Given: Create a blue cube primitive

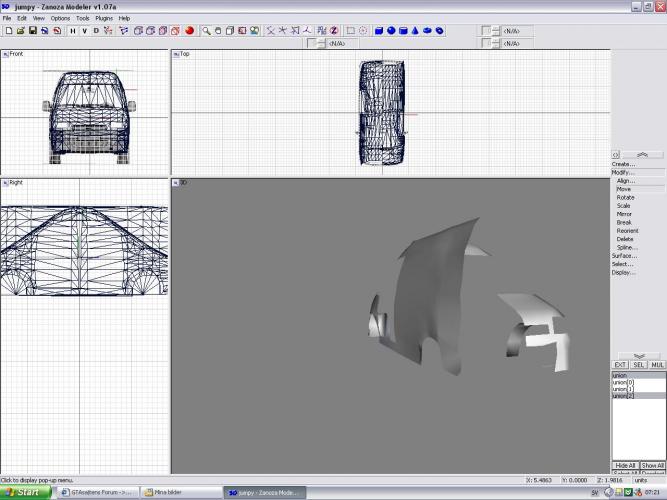Looking at the screenshot, I should [x=380, y=31].
